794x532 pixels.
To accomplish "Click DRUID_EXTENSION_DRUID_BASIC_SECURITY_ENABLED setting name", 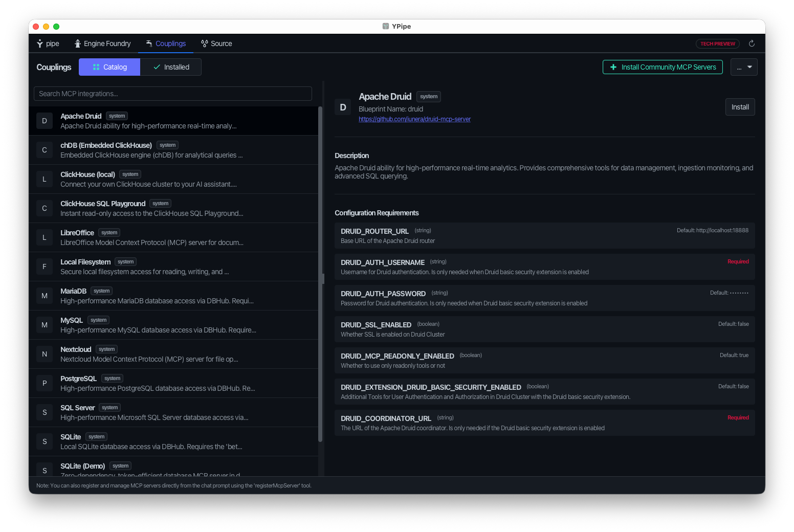I will click(x=431, y=387).
